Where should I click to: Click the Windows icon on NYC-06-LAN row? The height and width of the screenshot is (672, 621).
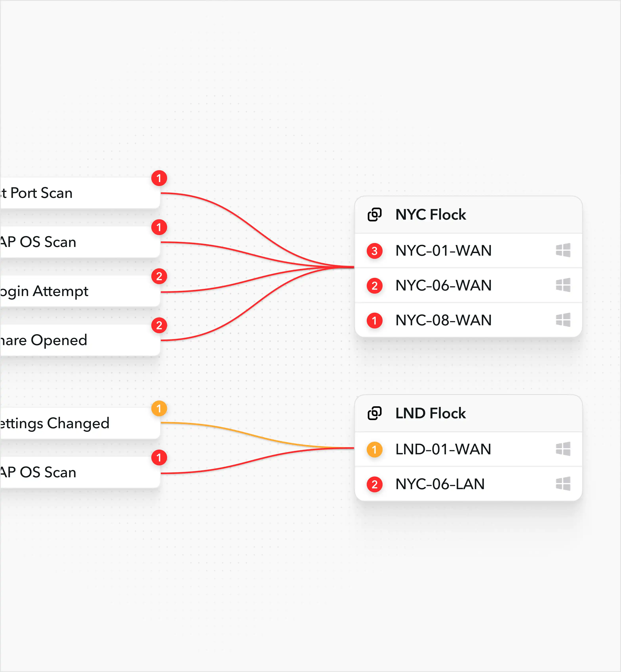tap(563, 484)
